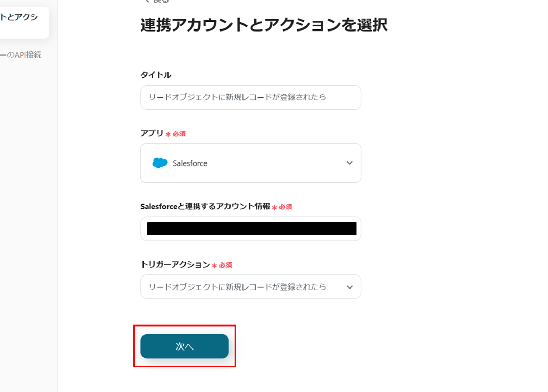This screenshot has height=392, width=548.
Task: Click the redacted Salesforce account info field
Action: [251, 229]
